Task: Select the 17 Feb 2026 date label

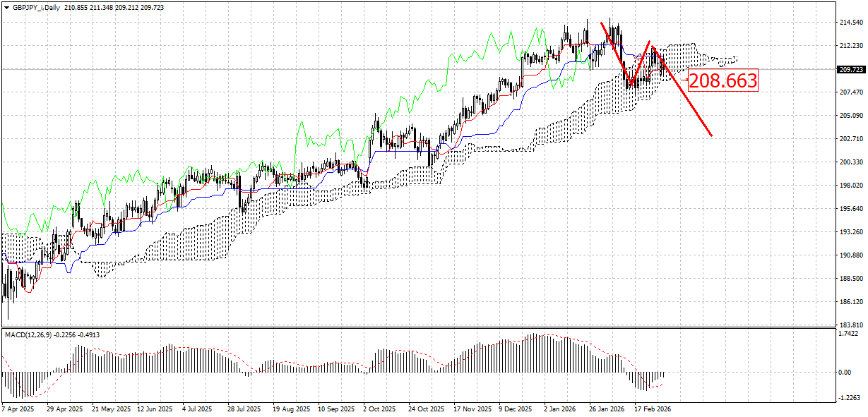Action: point(652,409)
